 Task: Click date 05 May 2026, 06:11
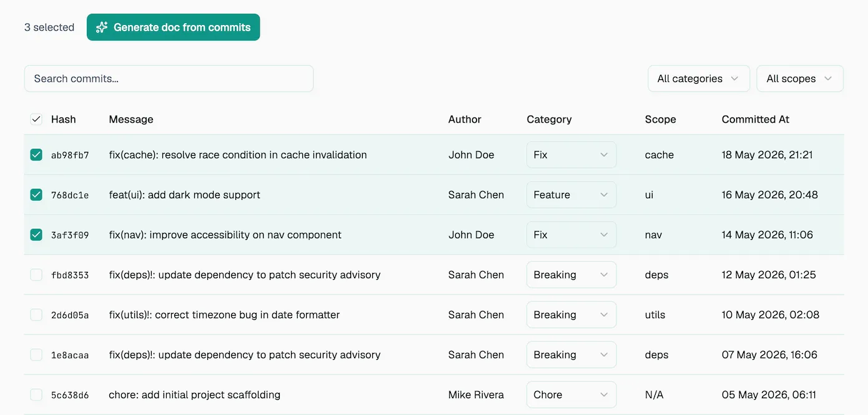coord(769,395)
